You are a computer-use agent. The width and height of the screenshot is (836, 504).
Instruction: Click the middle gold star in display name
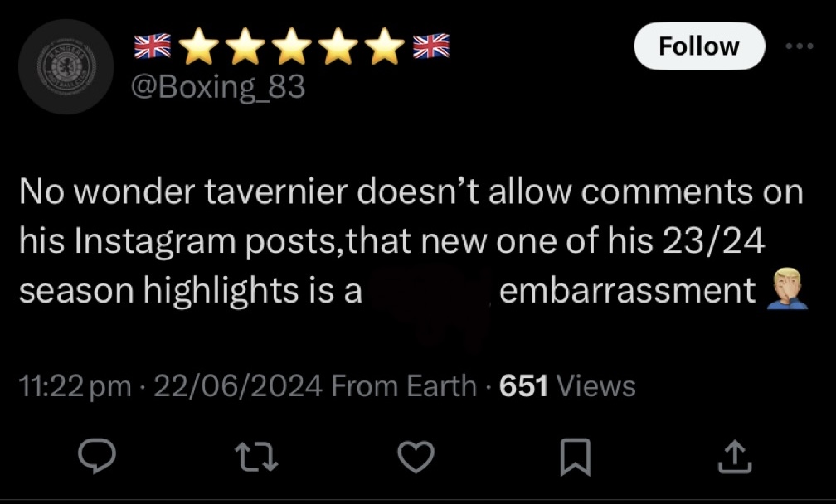[292, 46]
